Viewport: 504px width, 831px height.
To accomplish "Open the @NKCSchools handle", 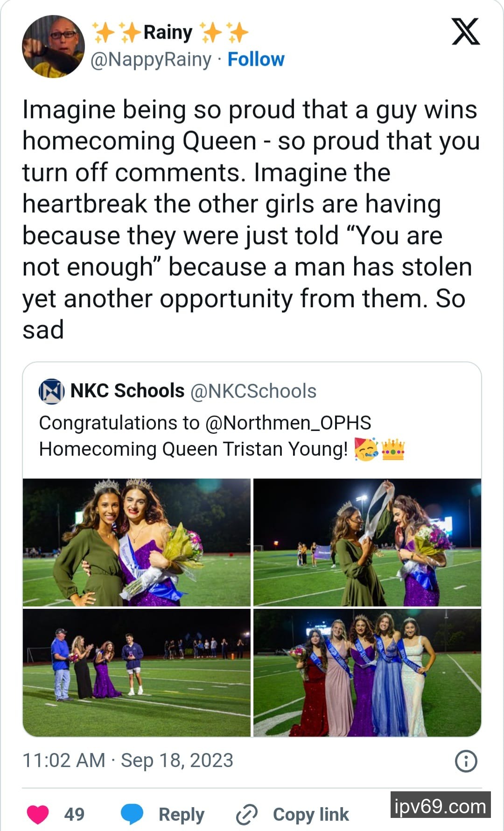I will click(253, 391).
